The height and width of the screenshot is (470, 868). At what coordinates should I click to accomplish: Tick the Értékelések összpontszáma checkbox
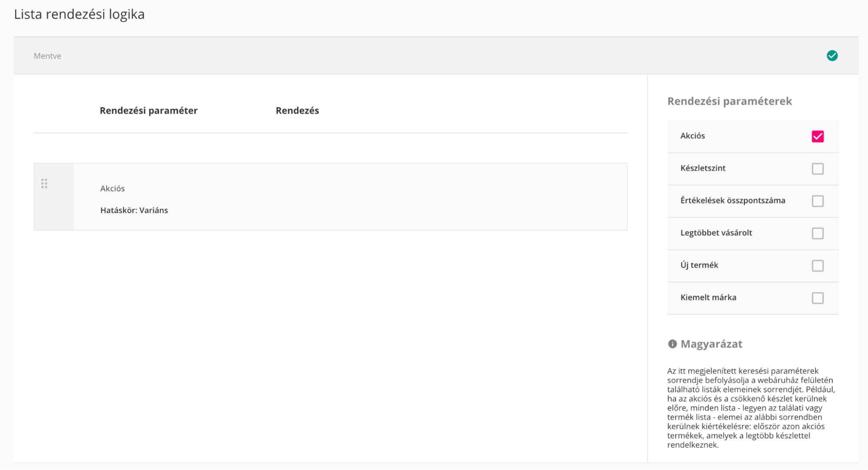pyautogui.click(x=817, y=201)
